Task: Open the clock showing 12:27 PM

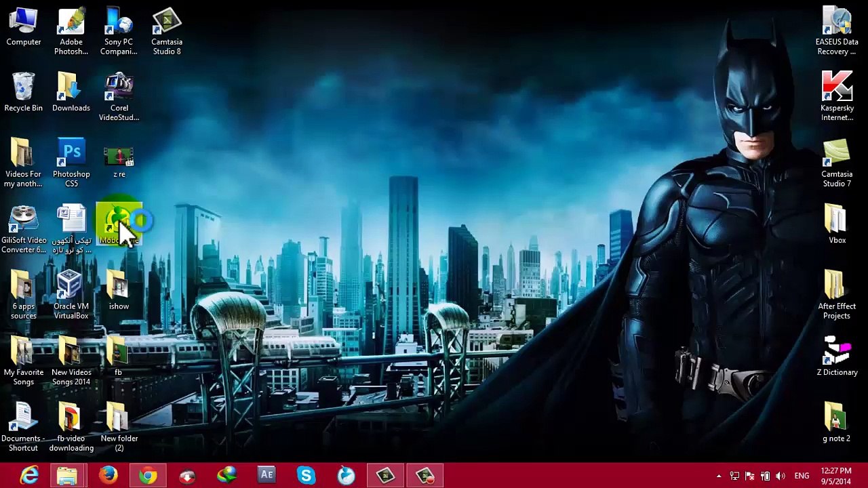Action: click(x=835, y=476)
